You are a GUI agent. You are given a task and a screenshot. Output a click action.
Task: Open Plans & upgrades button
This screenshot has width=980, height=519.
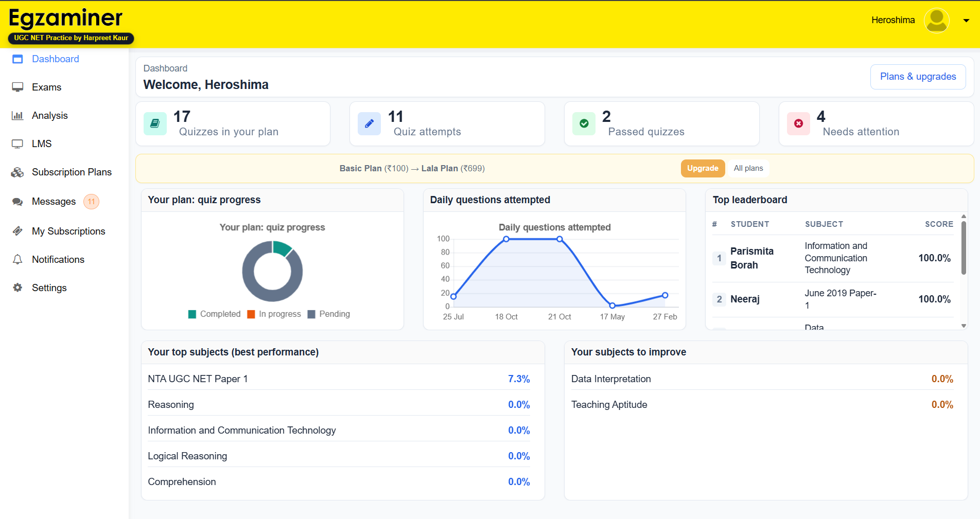(x=918, y=77)
